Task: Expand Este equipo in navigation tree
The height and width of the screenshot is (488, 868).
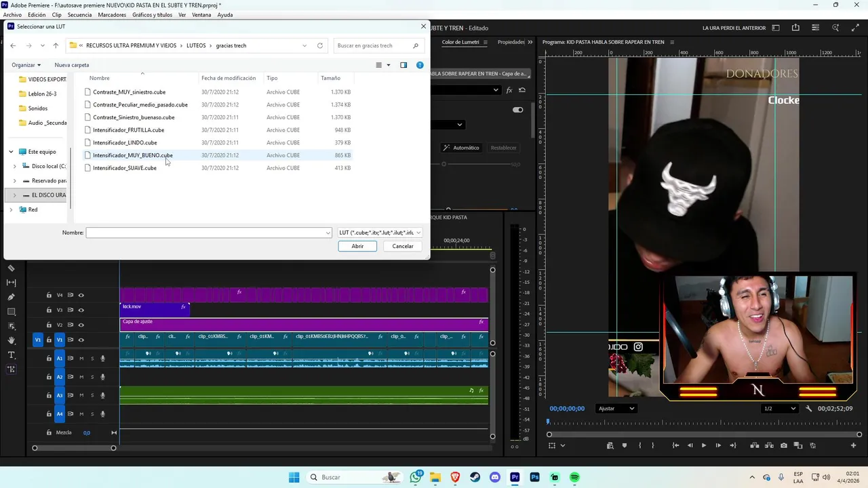Action: [x=11, y=152]
